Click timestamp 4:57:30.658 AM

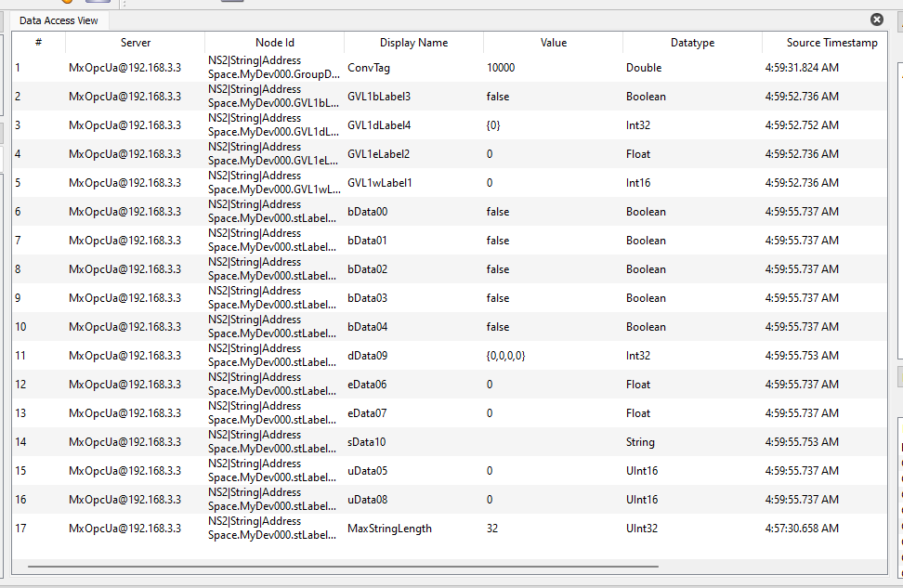tap(802, 529)
